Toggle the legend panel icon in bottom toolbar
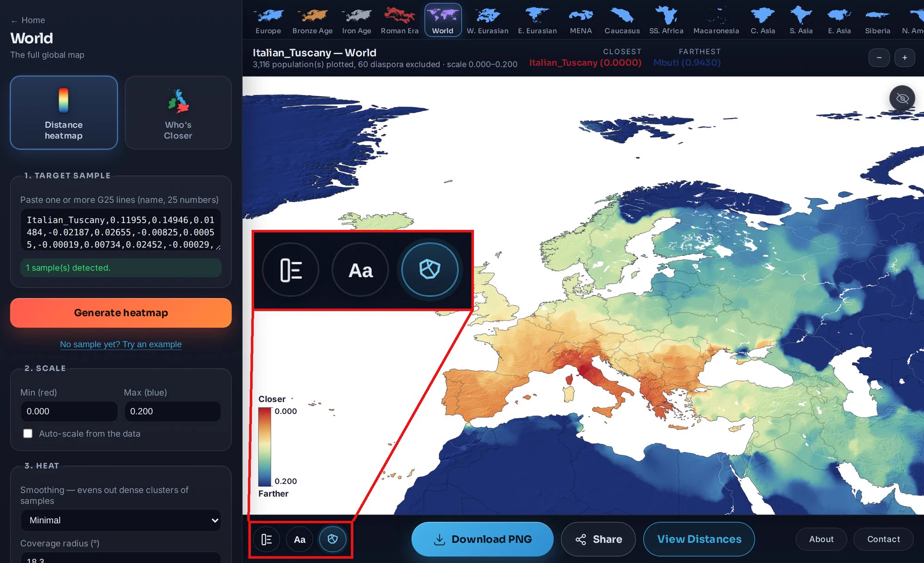 click(267, 539)
